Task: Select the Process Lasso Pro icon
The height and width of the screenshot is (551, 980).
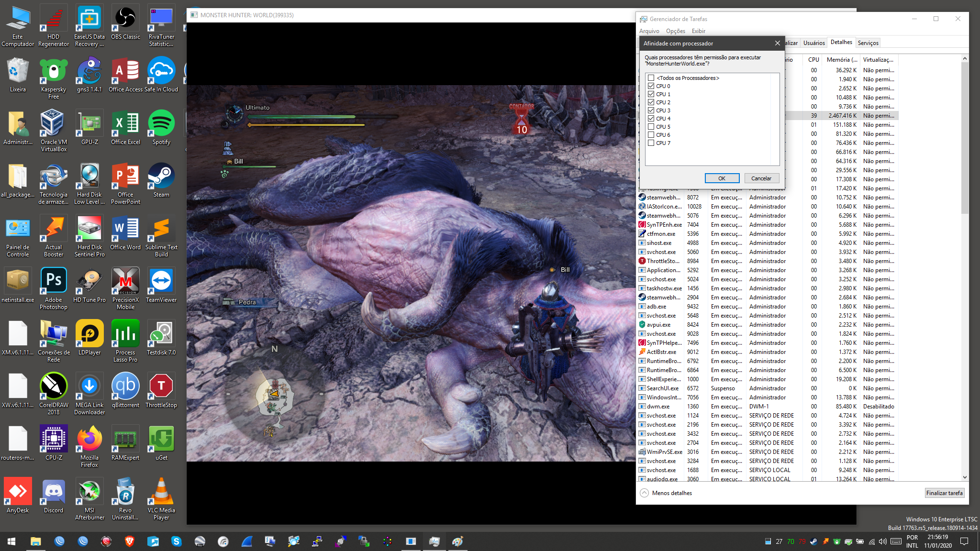Action: coord(125,342)
